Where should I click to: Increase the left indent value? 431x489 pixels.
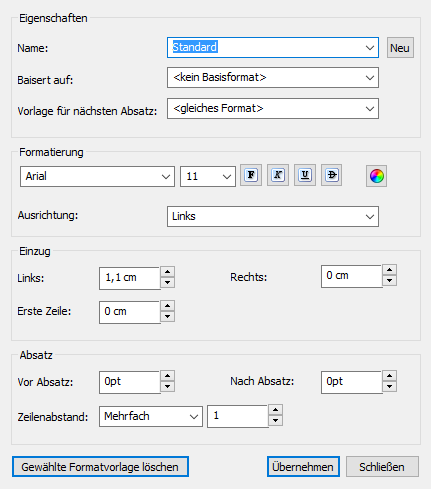168,272
